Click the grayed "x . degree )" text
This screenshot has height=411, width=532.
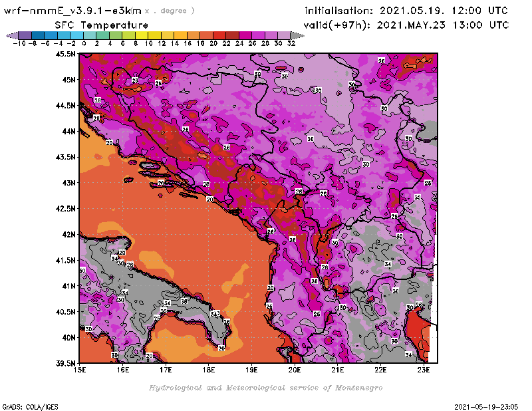coord(170,11)
